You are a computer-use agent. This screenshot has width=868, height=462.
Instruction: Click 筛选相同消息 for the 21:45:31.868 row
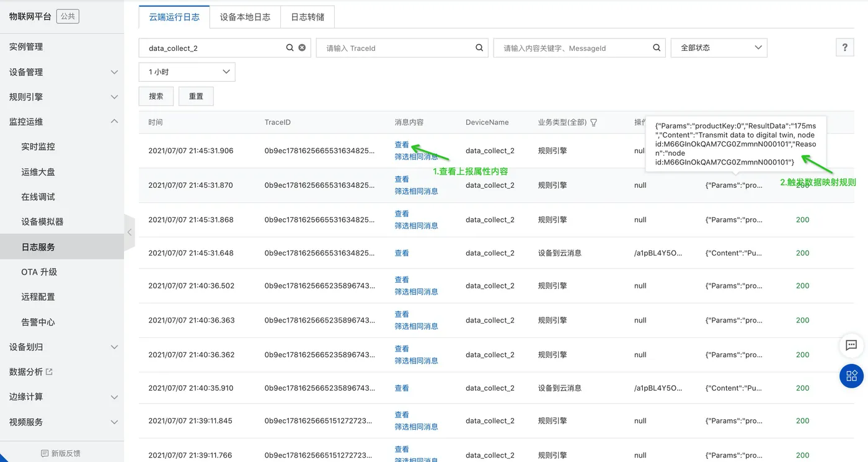(417, 226)
